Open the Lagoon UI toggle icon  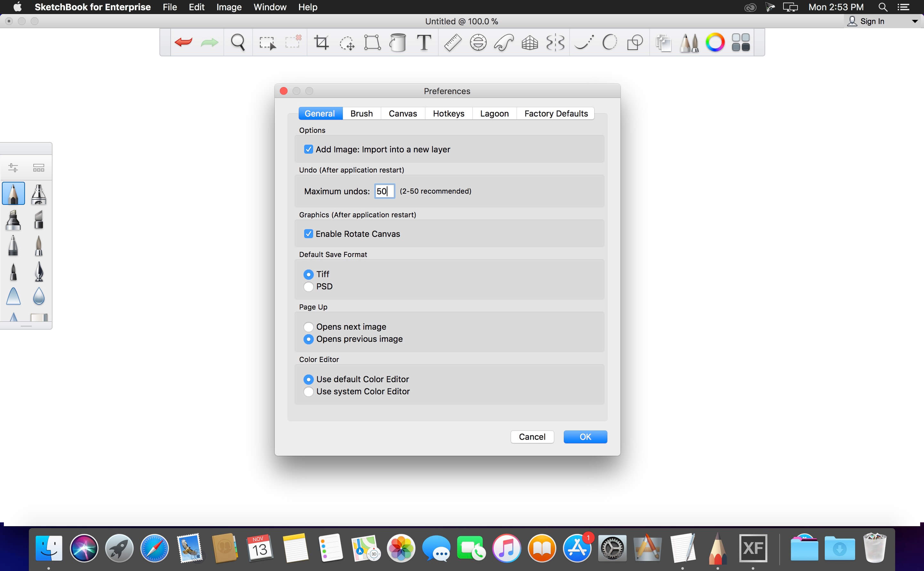(741, 42)
